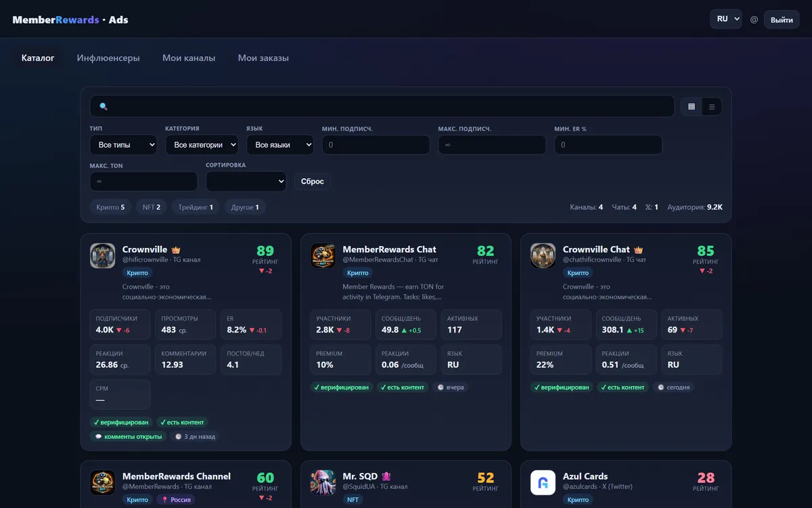
Task: Click Crownville Chat rating 85
Action: (706, 251)
